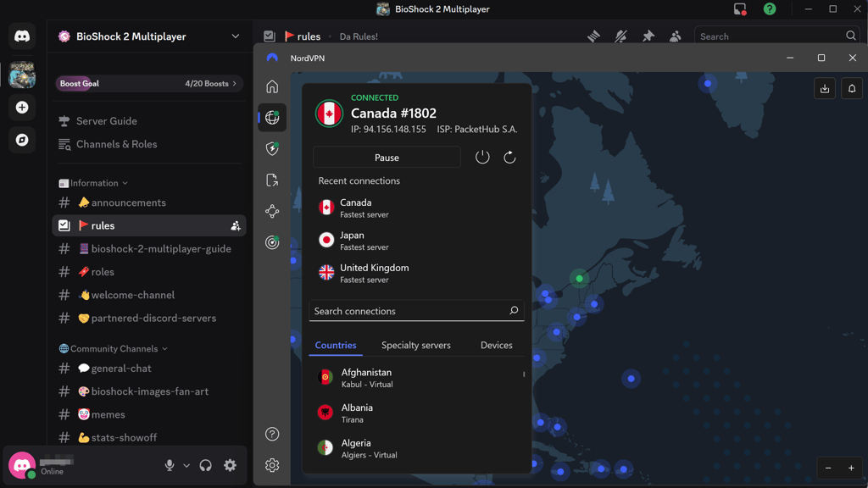Reconnect using the refresh arrow icon
Viewport: 868px width, 488px height.
pyautogui.click(x=509, y=157)
